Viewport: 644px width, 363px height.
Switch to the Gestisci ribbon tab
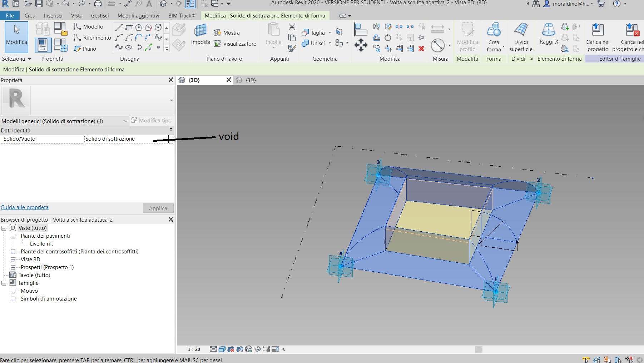click(x=100, y=15)
